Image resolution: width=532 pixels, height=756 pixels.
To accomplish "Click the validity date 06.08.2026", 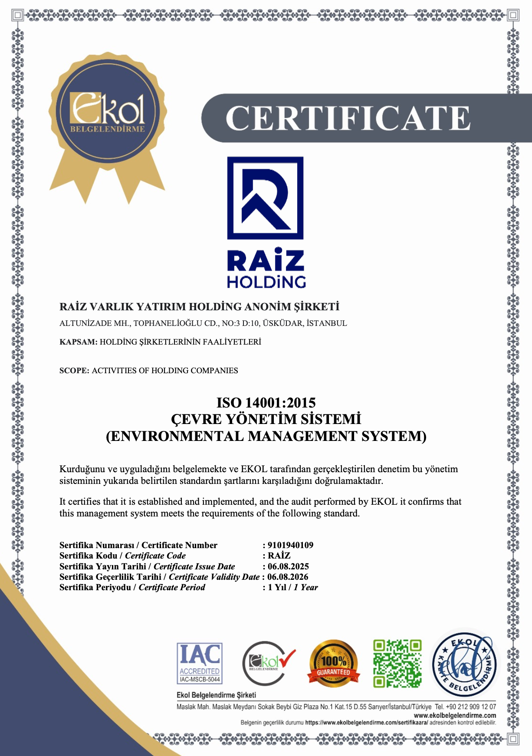I will [x=288, y=577].
